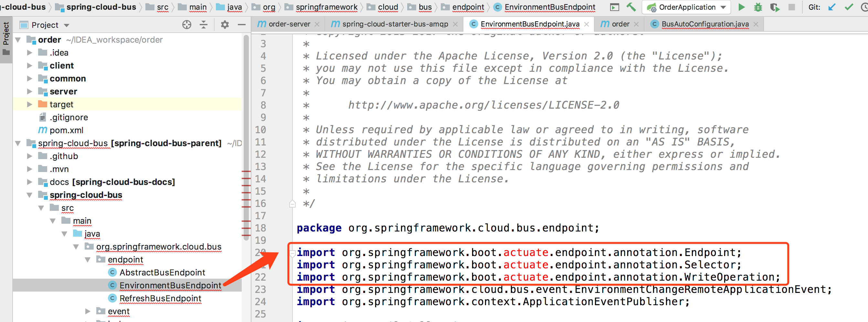Close the spring-cloud-starter-bus-amqp tab
The width and height of the screenshot is (868, 322).
click(455, 24)
